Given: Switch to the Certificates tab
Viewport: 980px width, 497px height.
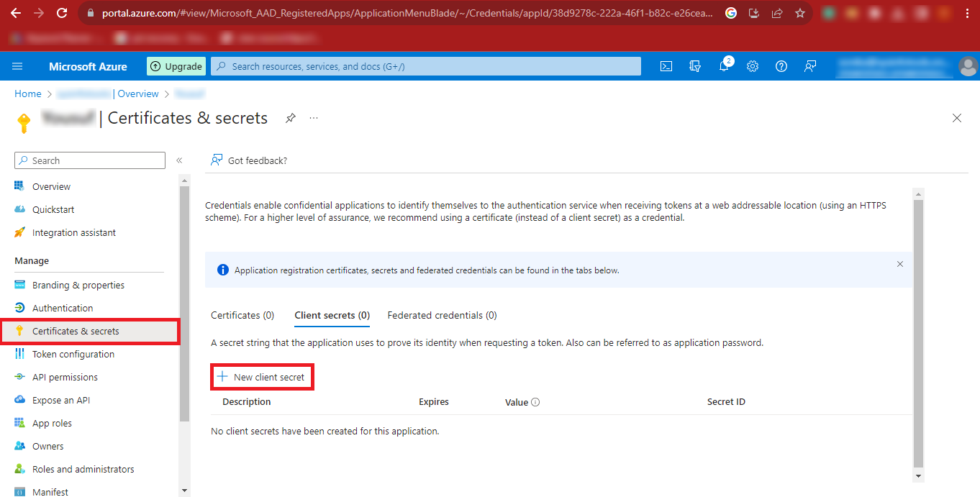Looking at the screenshot, I should [242, 315].
